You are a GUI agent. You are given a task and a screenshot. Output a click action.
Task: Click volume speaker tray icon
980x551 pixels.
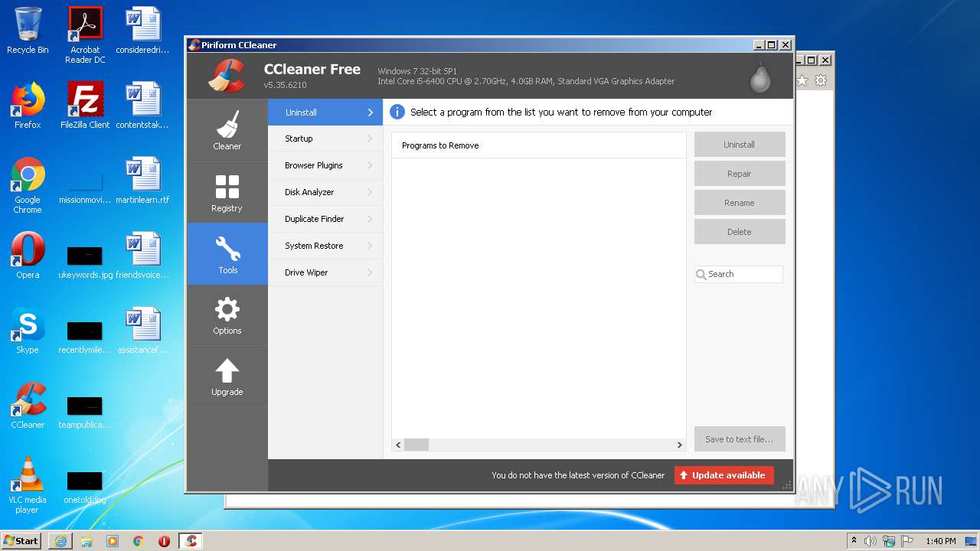point(871,541)
